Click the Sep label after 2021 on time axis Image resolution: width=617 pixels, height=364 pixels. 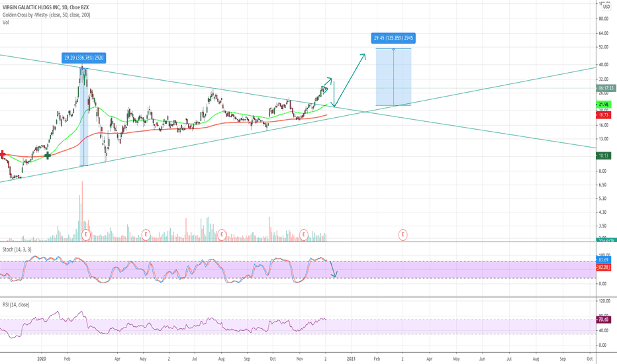563,359
